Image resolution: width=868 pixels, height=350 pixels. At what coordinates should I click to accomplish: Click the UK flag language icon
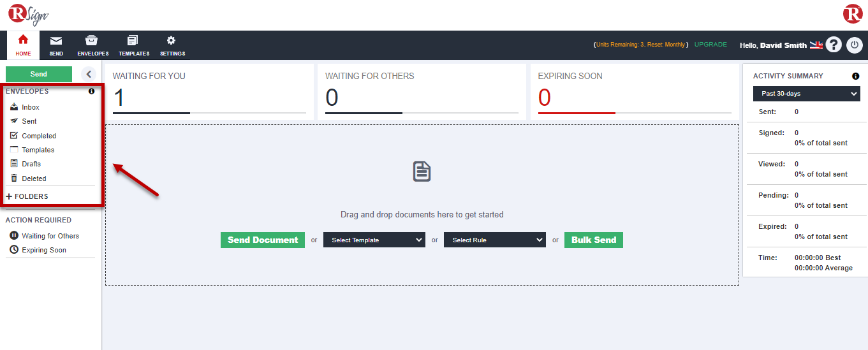(816, 45)
